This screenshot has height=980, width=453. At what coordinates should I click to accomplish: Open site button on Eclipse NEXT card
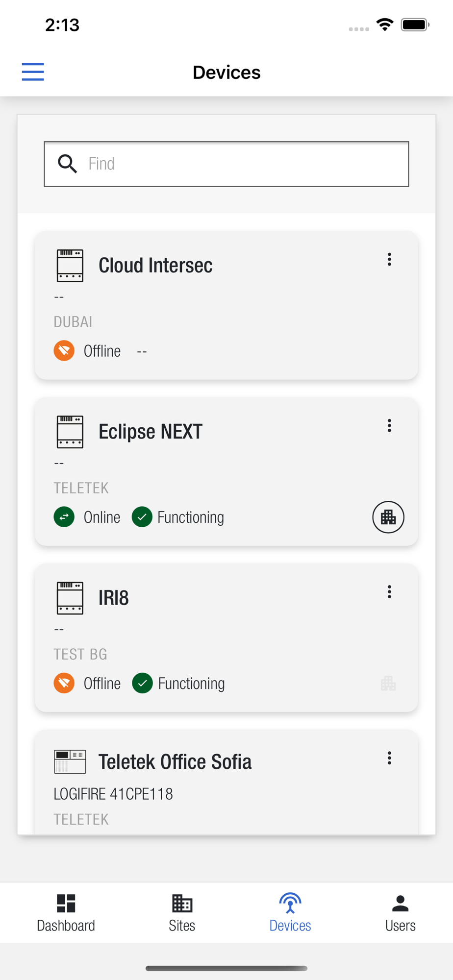(x=388, y=517)
